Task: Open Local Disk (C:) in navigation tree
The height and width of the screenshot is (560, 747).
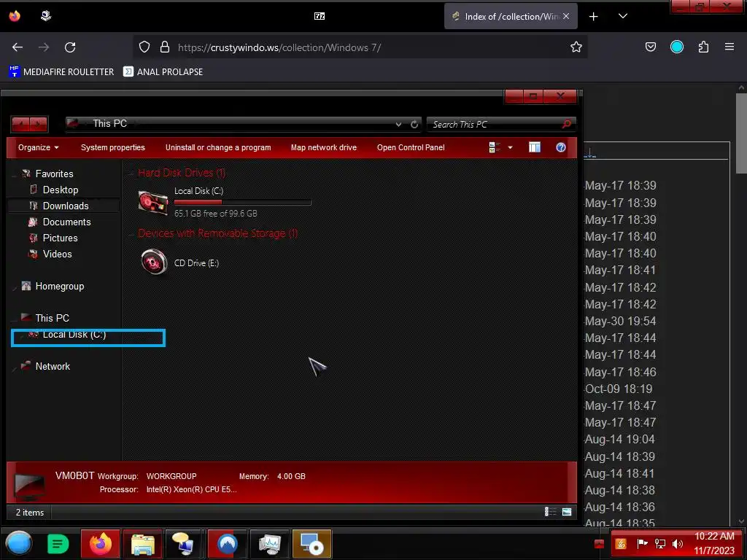Action: pyautogui.click(x=74, y=335)
